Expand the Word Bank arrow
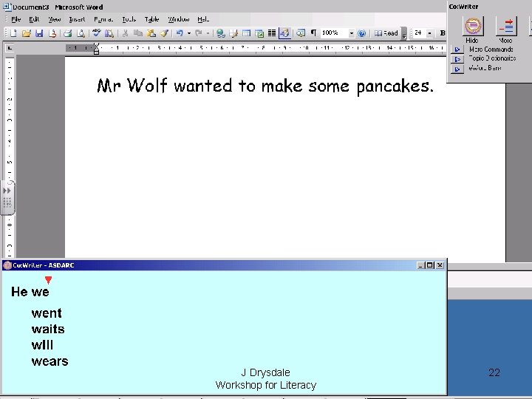The image size is (532, 399). point(457,69)
